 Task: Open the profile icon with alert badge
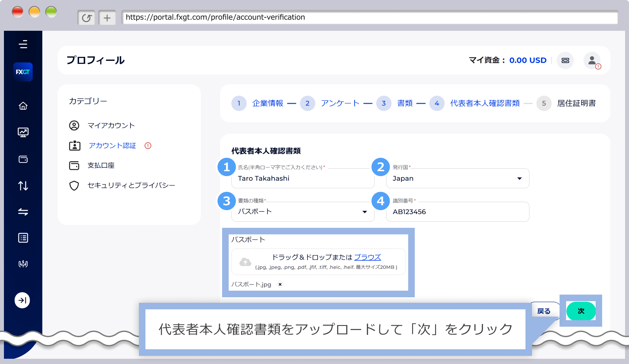pyautogui.click(x=592, y=60)
